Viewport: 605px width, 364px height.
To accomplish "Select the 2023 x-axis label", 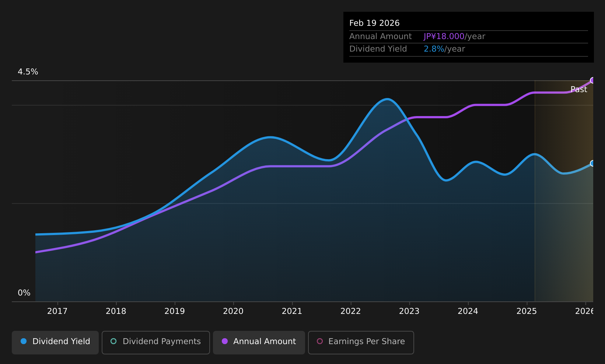I will (409, 311).
